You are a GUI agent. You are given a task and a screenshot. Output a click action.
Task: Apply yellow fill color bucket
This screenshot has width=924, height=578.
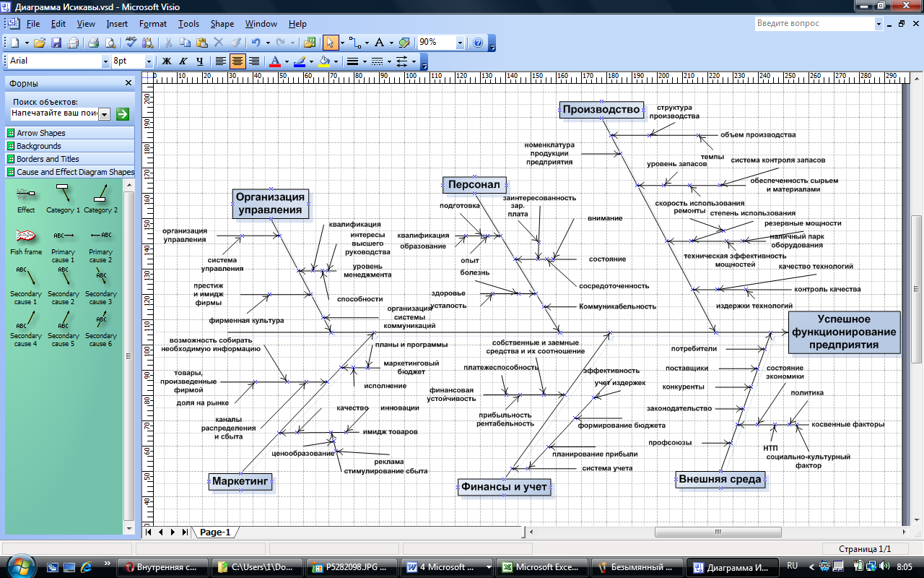click(325, 61)
